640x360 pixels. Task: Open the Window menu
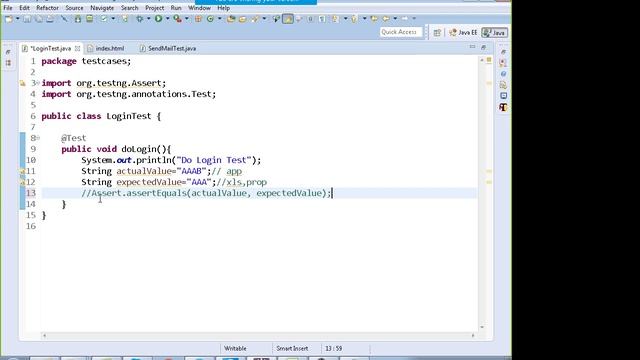(199, 8)
